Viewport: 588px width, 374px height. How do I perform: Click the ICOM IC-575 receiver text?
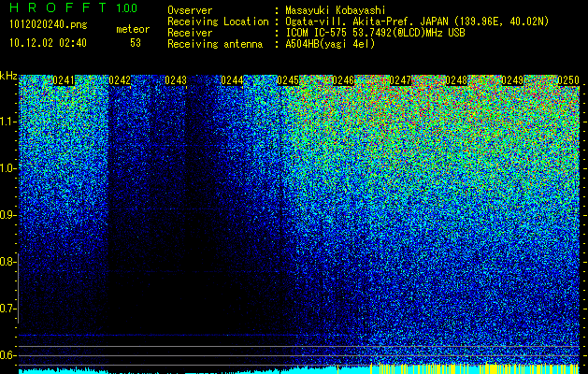[375, 33]
